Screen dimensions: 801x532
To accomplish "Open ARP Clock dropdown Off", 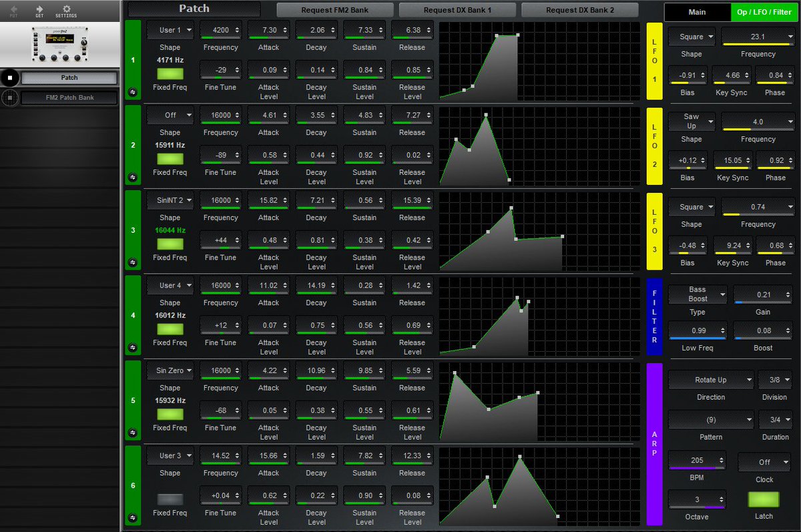I will (764, 462).
